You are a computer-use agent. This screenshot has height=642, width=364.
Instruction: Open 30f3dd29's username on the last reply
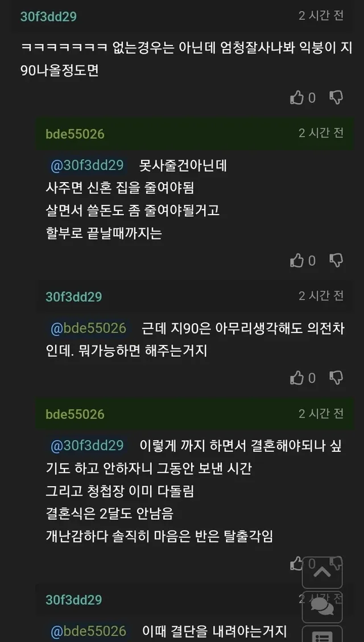(74, 599)
